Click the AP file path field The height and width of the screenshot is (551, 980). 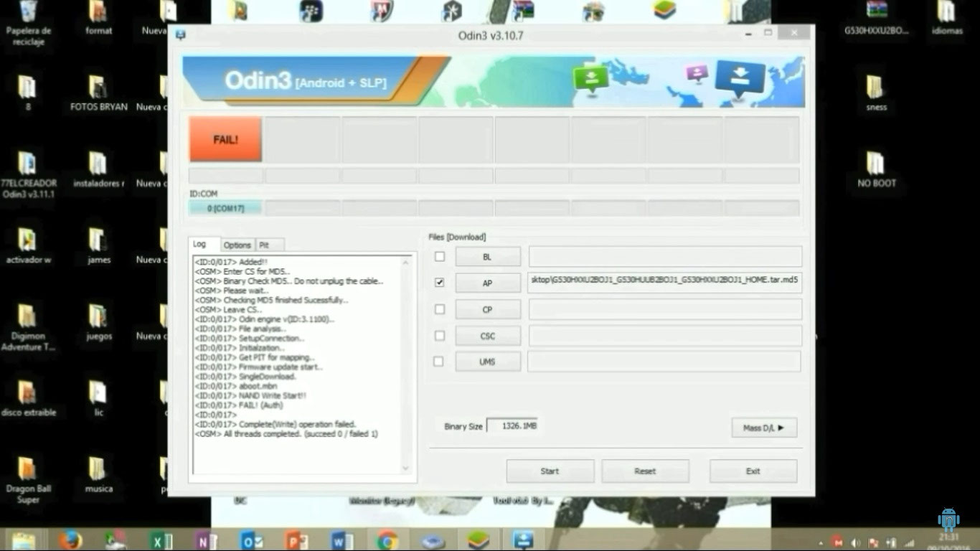pyautogui.click(x=664, y=281)
